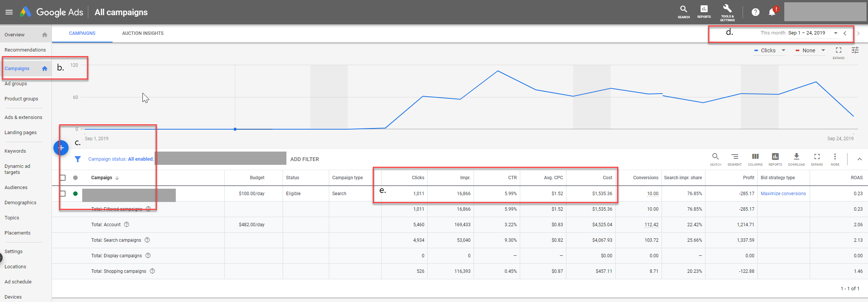Open Settings in side navigation
The image size is (868, 302).
(x=14, y=252)
